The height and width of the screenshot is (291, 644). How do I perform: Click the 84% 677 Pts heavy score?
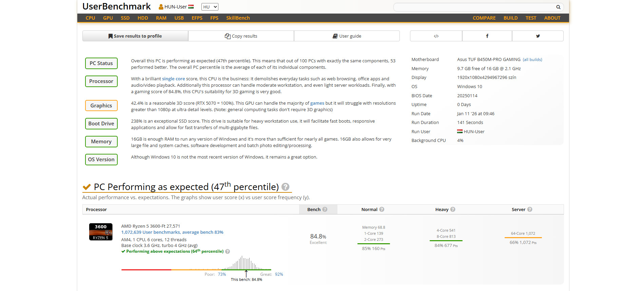pyautogui.click(x=446, y=246)
